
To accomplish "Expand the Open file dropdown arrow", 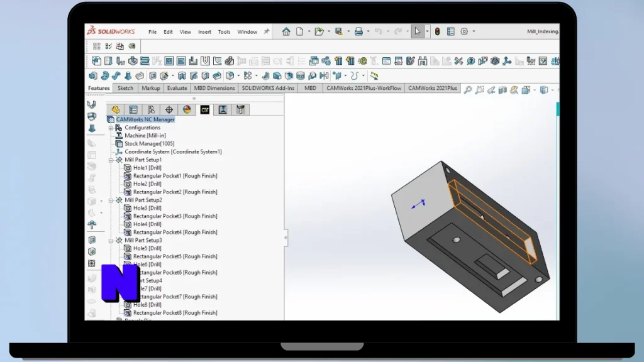I will point(328,31).
